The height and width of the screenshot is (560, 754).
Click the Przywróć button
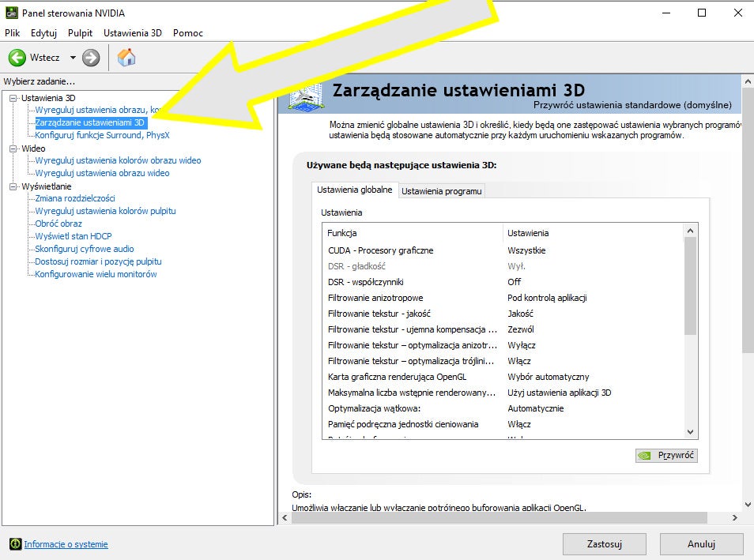666,455
